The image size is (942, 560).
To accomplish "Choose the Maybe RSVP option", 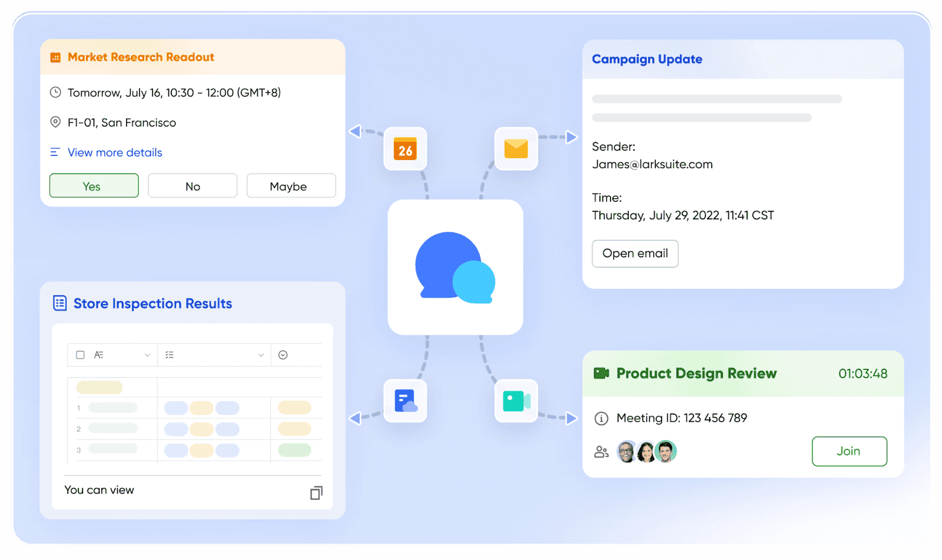I will [x=291, y=186].
